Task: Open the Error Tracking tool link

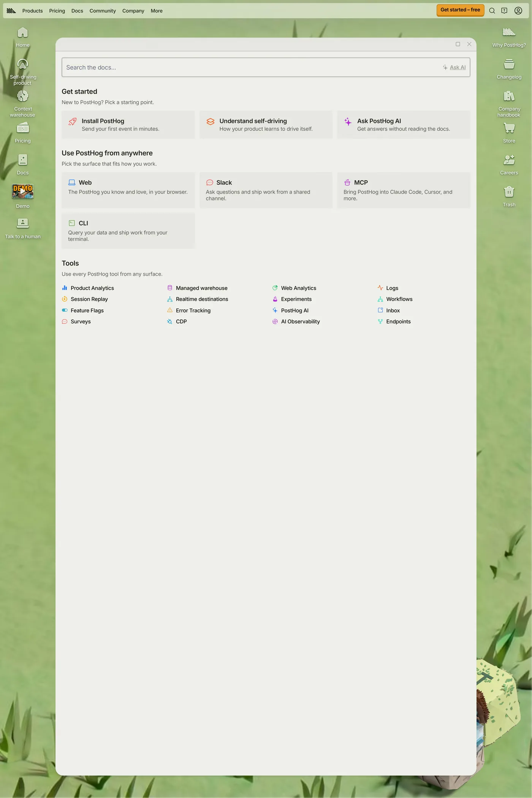Action: (x=189, y=310)
